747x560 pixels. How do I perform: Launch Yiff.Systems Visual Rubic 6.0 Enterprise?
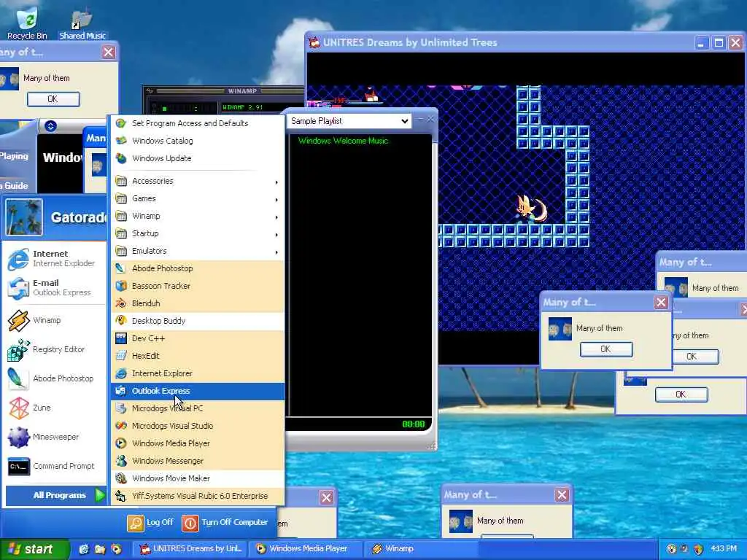click(x=198, y=496)
